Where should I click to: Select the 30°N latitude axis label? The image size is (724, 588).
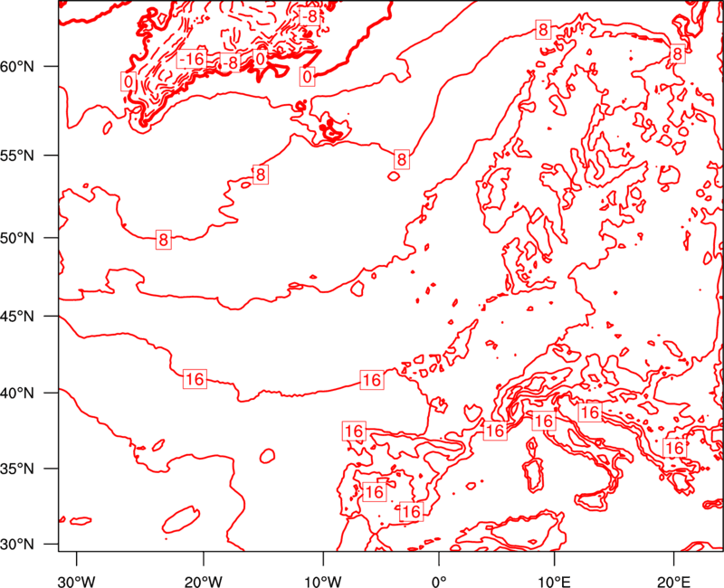click(x=17, y=545)
